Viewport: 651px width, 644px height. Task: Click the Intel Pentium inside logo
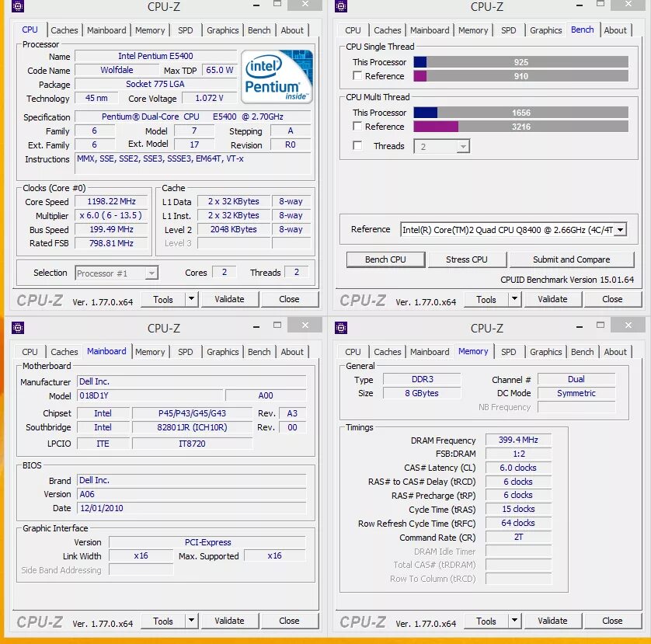[277, 75]
